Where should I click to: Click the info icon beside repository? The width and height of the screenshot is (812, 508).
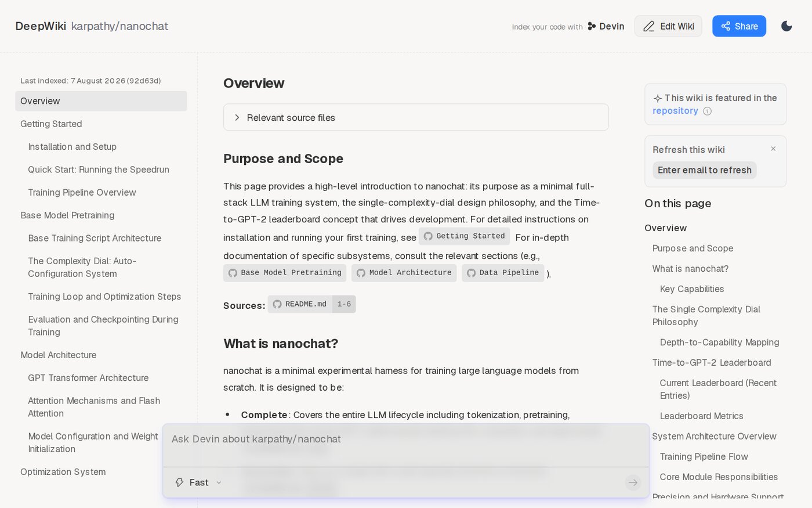coord(707,111)
